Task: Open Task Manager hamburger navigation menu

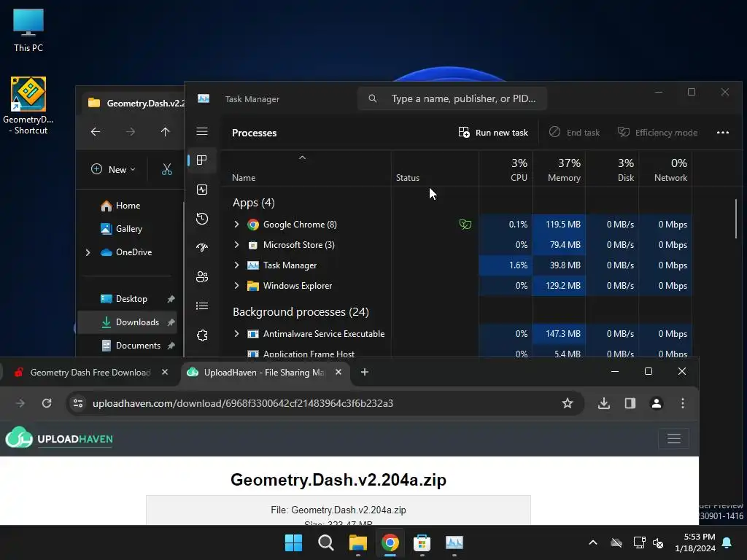Action: [x=202, y=131]
